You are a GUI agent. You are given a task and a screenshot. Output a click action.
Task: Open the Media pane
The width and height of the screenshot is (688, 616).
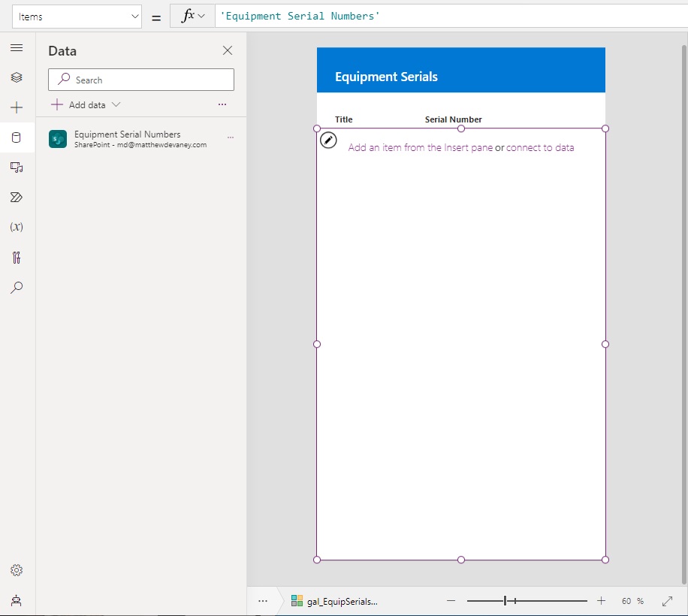click(17, 168)
